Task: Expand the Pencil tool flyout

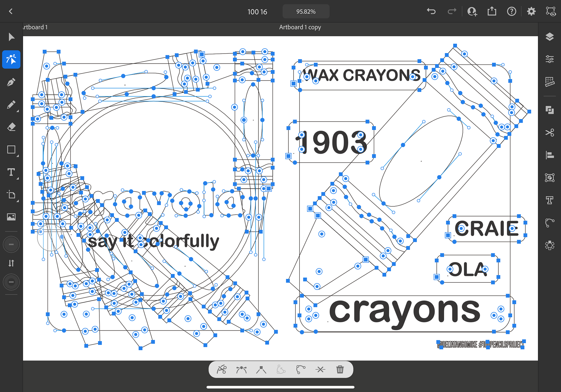Action: pos(18,111)
